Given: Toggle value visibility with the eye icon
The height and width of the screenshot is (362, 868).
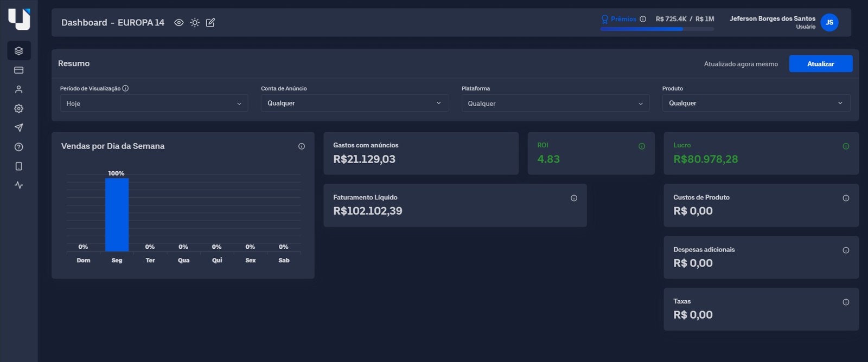Looking at the screenshot, I should pyautogui.click(x=178, y=23).
